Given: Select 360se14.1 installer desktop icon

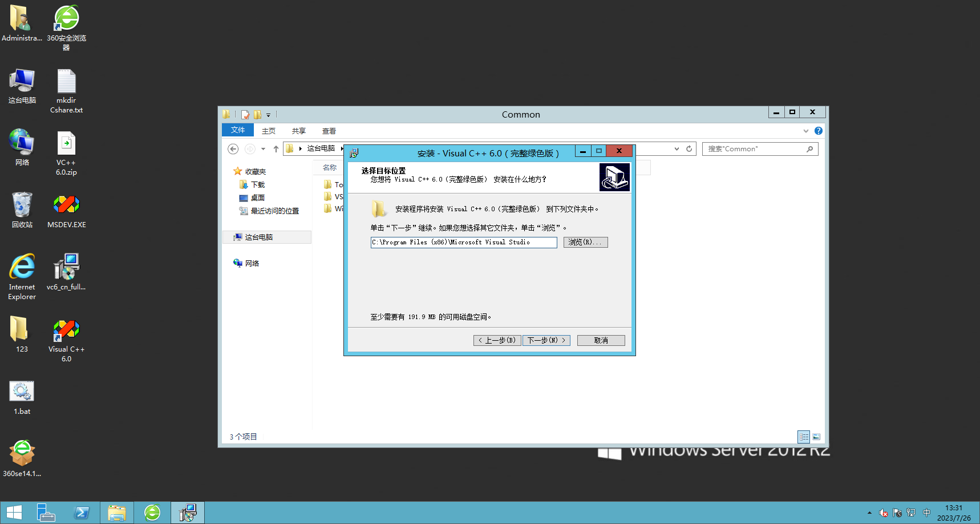Looking at the screenshot, I should click(x=22, y=458).
